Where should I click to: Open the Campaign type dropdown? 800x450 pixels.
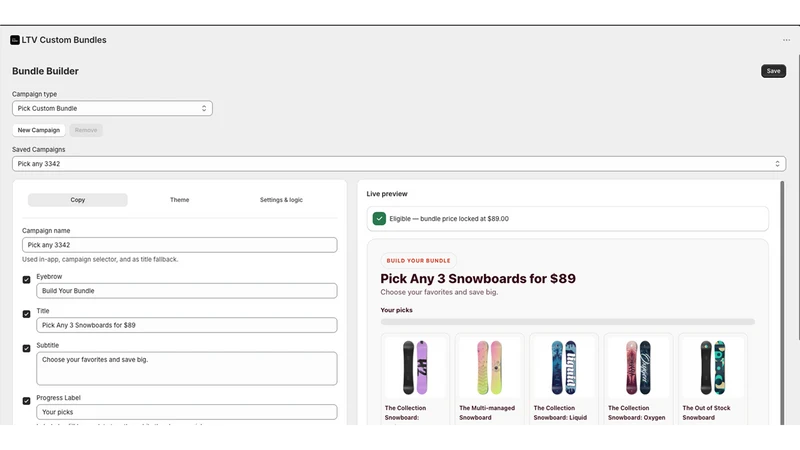pos(112,108)
